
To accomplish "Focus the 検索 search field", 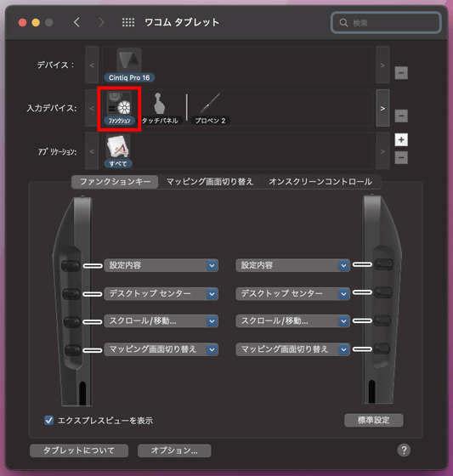I will [386, 22].
